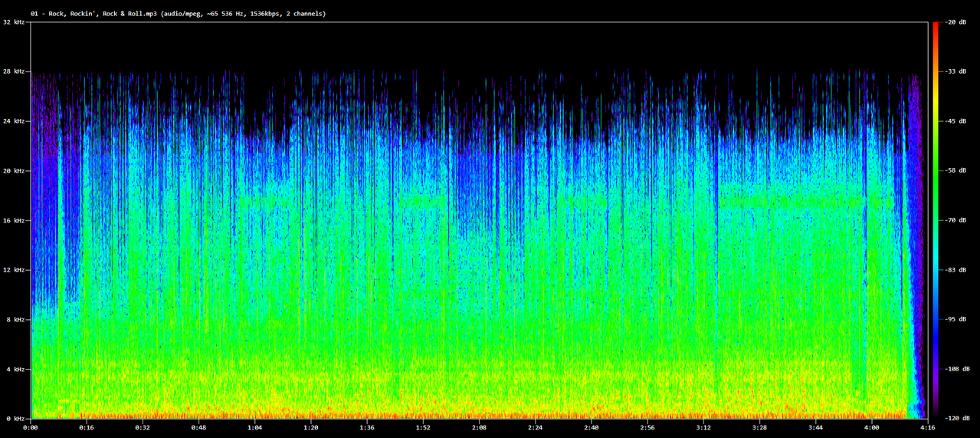Click the 8 kHz frequency axis label
980x438 pixels.
point(16,319)
